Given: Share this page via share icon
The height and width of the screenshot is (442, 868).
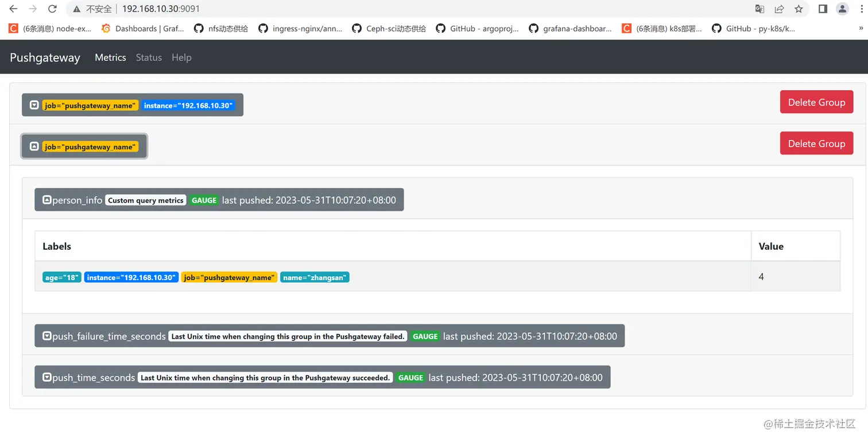Looking at the screenshot, I should pyautogui.click(x=779, y=9).
